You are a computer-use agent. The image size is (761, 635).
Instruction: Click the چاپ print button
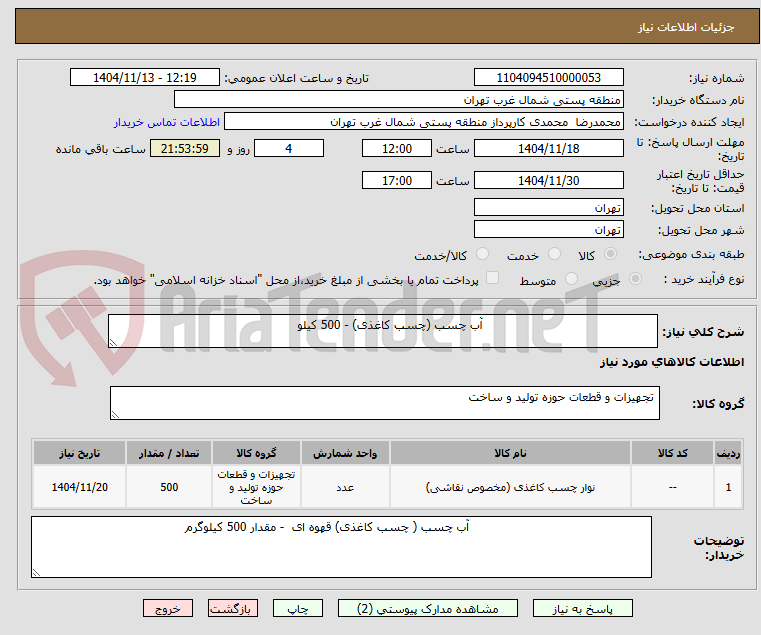point(298,608)
